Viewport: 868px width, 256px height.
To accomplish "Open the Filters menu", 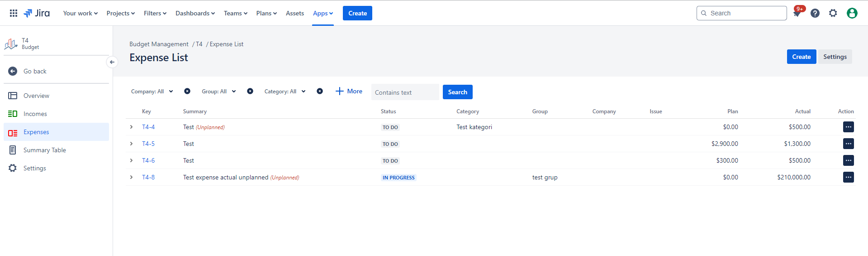I will (x=155, y=13).
